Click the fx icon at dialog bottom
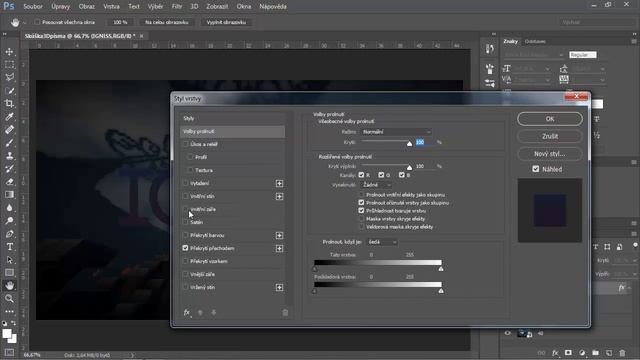Screen dimensions: 640x360 click(x=187, y=313)
